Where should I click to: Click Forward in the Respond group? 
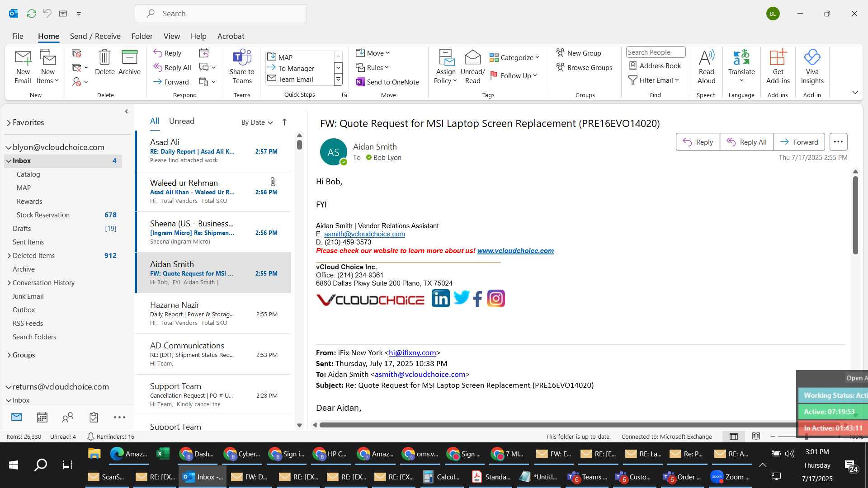coord(171,82)
